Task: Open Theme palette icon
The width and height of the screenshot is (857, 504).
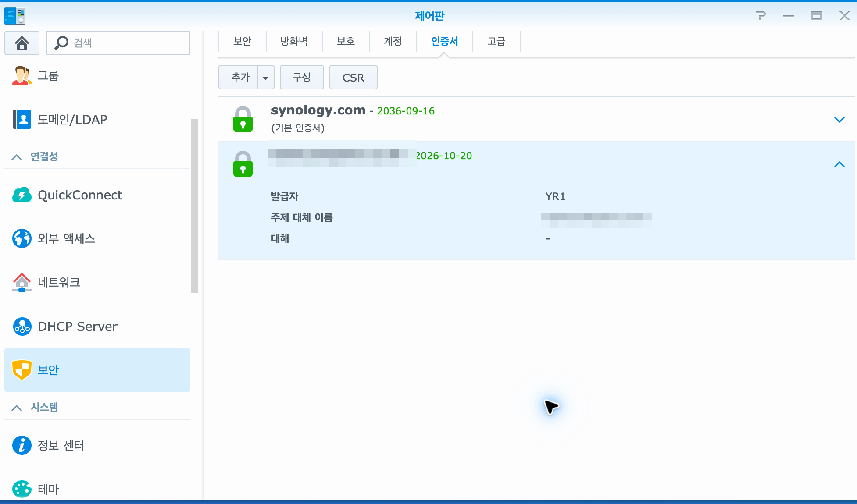Action: tap(22, 489)
